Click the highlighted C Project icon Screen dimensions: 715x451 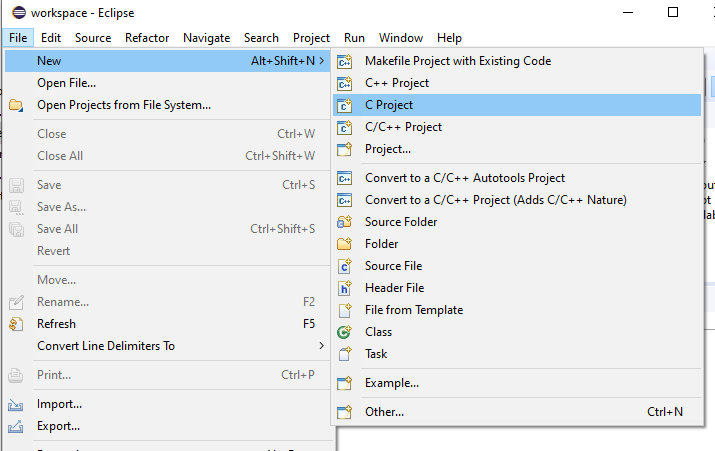pos(345,105)
